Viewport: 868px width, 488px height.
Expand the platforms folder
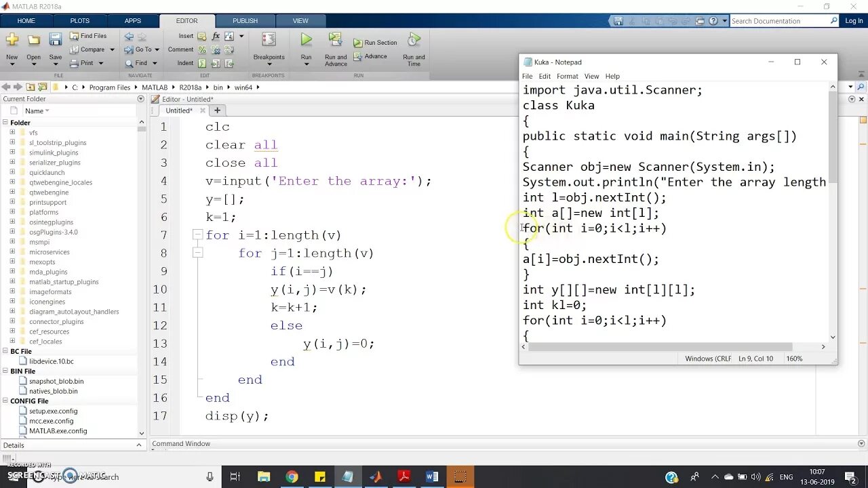point(12,212)
